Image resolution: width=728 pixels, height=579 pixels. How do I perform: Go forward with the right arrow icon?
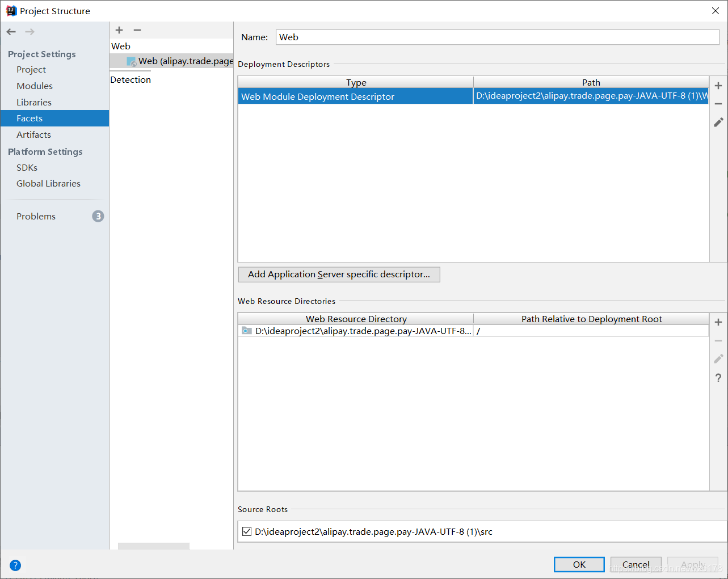point(30,32)
